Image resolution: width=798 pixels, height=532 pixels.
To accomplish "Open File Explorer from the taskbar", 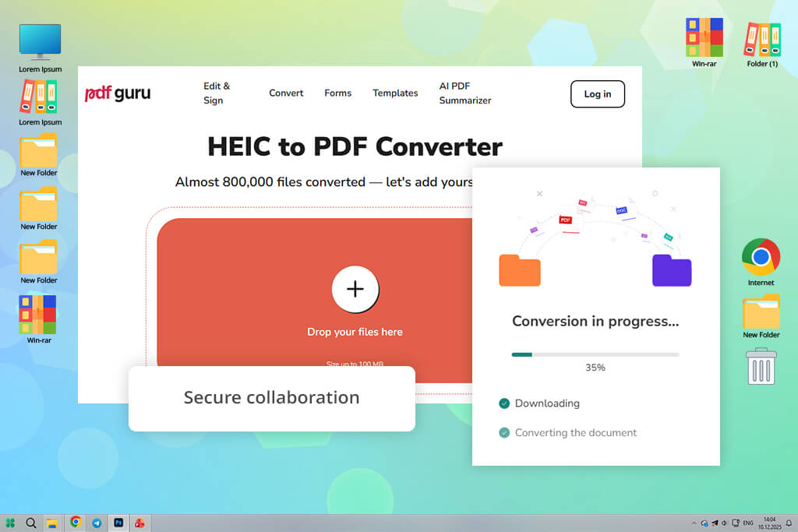I will click(52, 523).
